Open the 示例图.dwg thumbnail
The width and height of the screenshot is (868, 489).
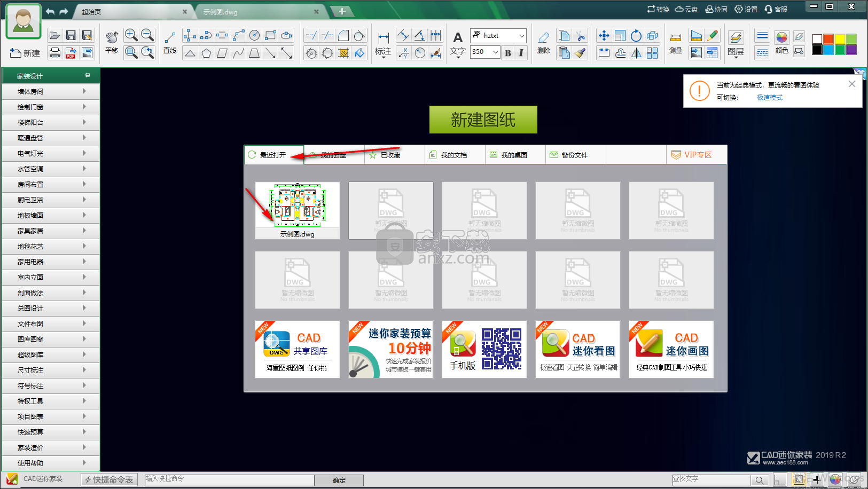[298, 210]
